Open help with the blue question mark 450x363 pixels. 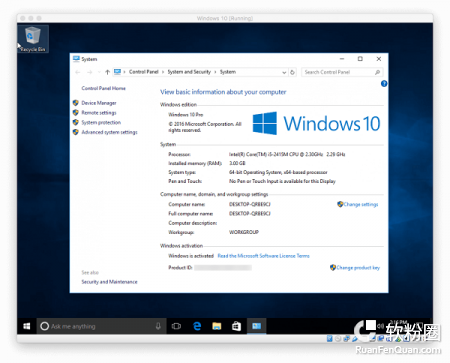point(384,84)
